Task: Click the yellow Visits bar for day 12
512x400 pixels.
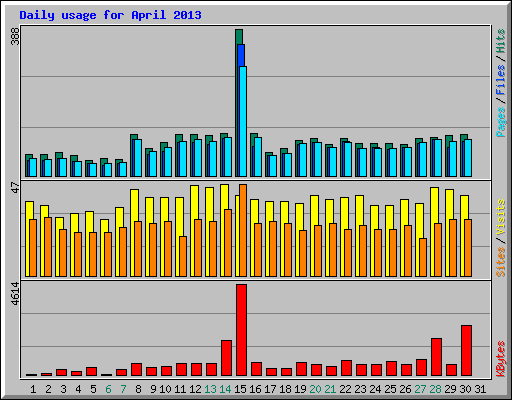Action: click(x=194, y=202)
